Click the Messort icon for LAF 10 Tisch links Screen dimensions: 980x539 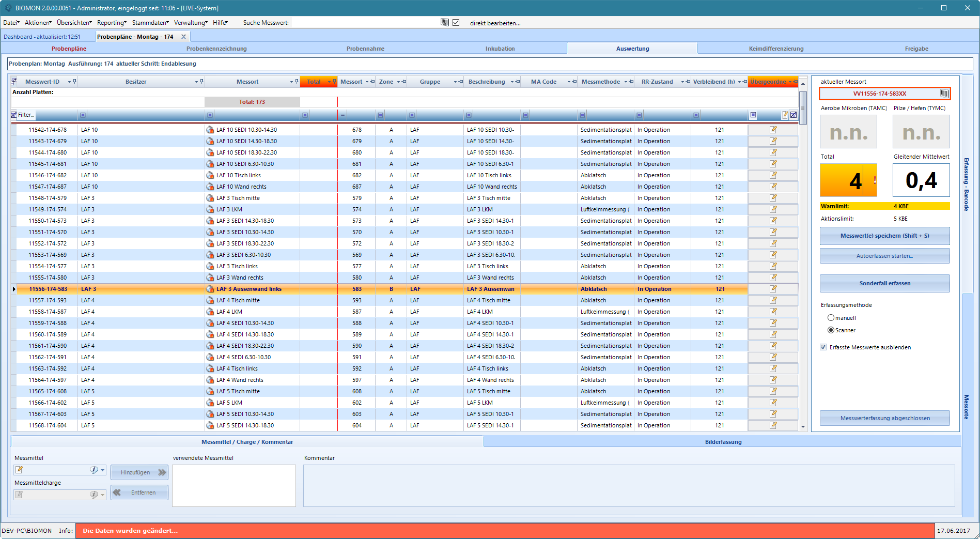pyautogui.click(x=210, y=175)
